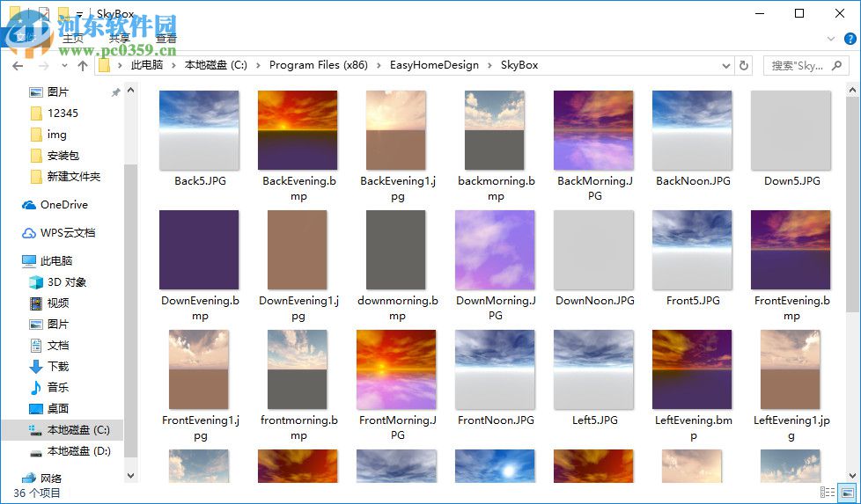
Task: Open the 主页 (Home) ribbon tab
Action: (x=72, y=39)
